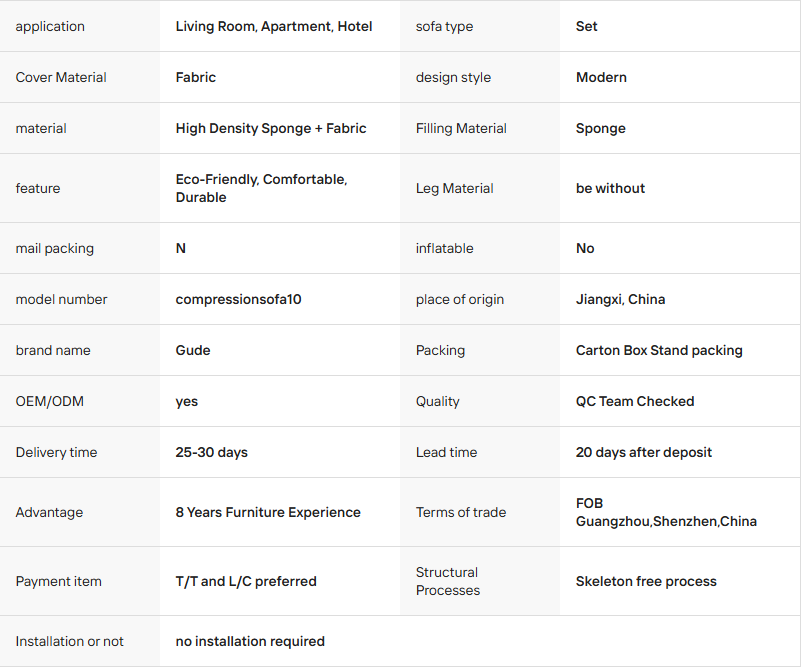Viewport: 802px width, 667px height.
Task: Click 'Eco-Friendly, Comfortable, Durable' feature text
Action: coord(261,188)
